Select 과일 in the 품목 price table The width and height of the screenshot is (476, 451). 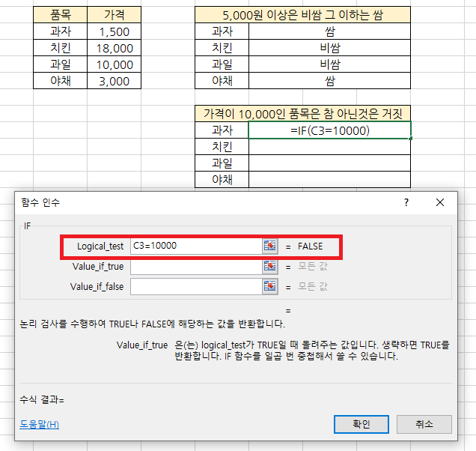pos(61,64)
